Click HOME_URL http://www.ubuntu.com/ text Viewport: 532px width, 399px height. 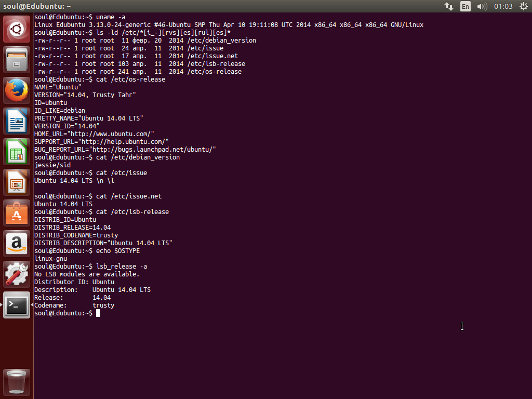(x=94, y=134)
